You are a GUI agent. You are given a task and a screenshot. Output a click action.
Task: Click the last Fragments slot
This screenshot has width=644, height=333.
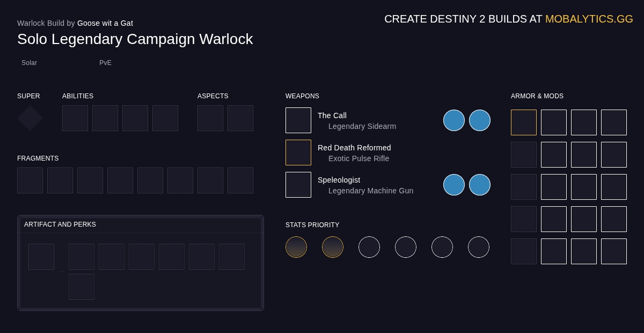pos(240,180)
